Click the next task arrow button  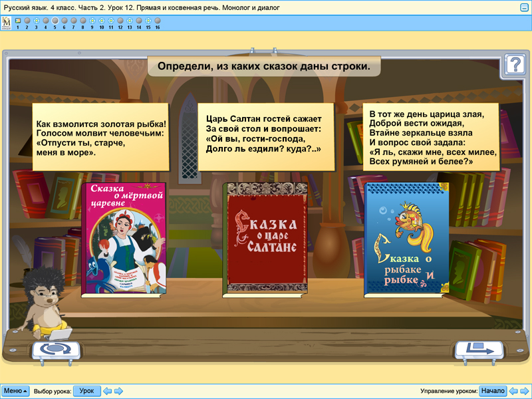pyautogui.click(x=479, y=349)
